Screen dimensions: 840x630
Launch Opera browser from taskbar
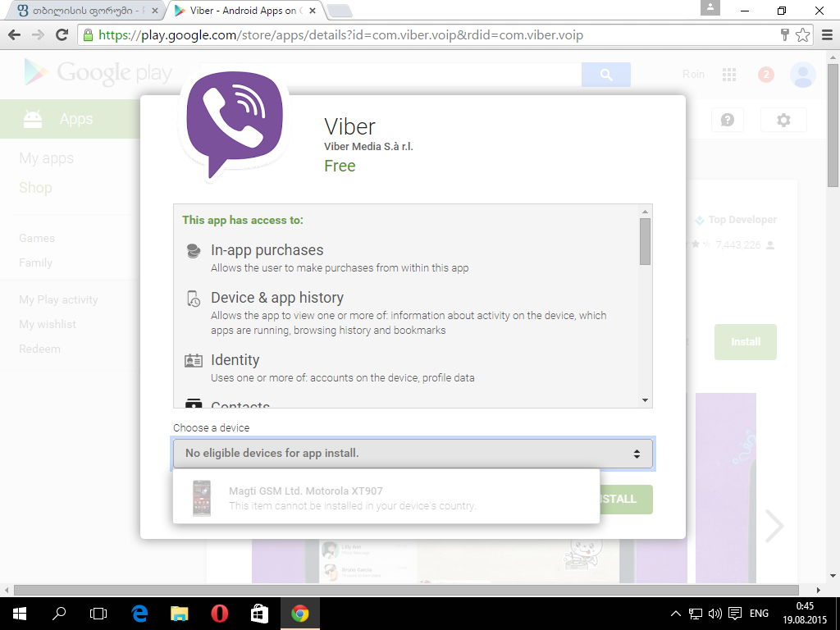(220, 614)
